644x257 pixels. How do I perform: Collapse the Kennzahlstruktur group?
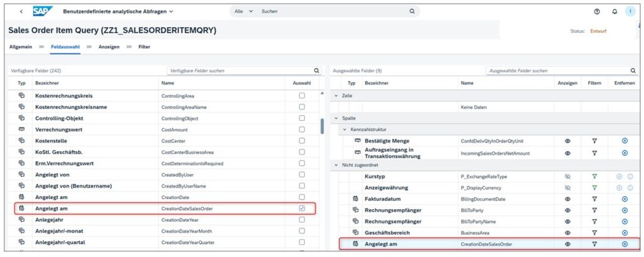[344, 129]
